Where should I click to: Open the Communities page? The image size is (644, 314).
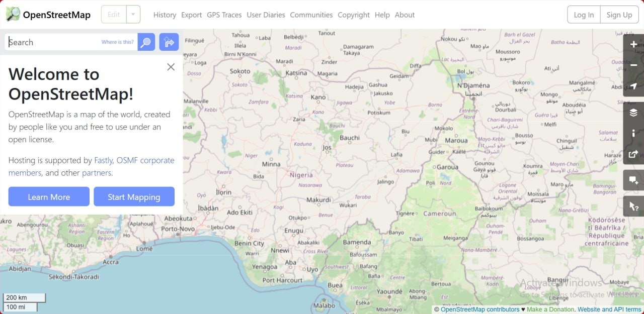[x=311, y=15]
